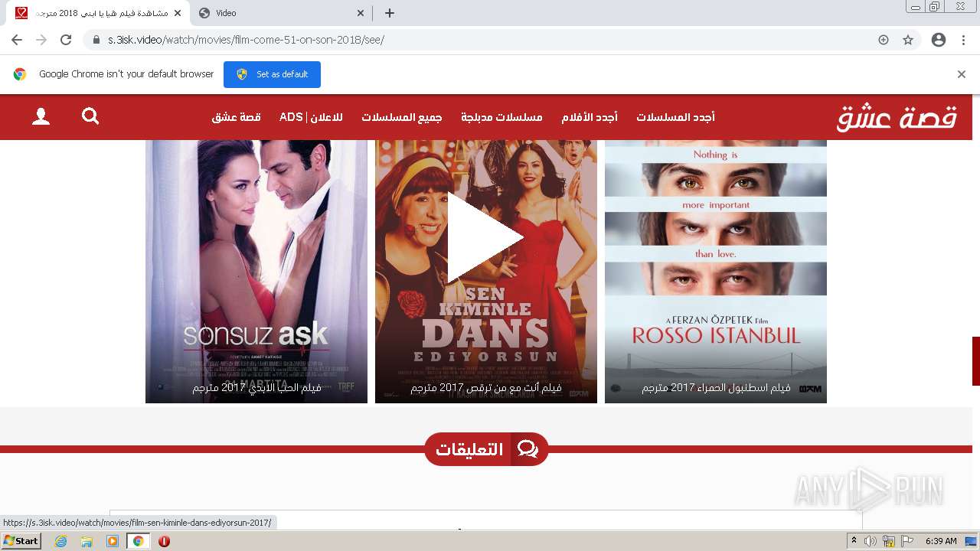Dismiss the default browser info bar
Image resolution: width=980 pixels, height=551 pixels.
(962, 74)
